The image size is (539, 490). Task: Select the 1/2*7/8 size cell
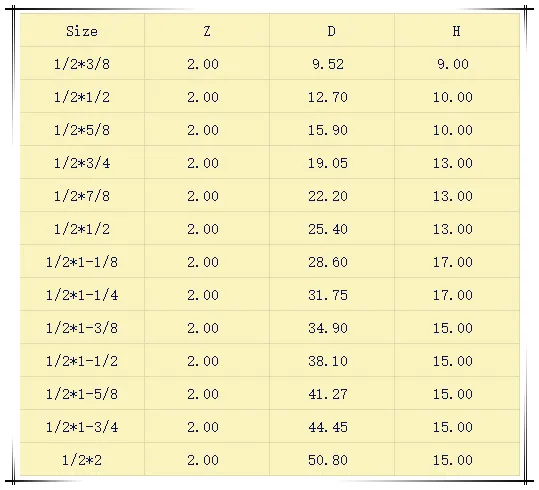(x=82, y=196)
